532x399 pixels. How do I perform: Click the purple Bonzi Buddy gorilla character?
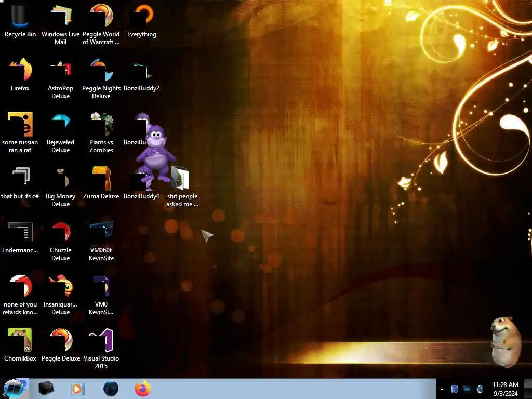155,154
